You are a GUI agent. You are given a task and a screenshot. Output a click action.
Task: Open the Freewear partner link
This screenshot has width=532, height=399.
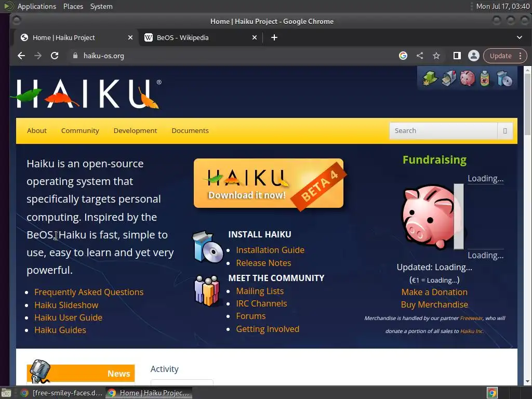pos(471,318)
